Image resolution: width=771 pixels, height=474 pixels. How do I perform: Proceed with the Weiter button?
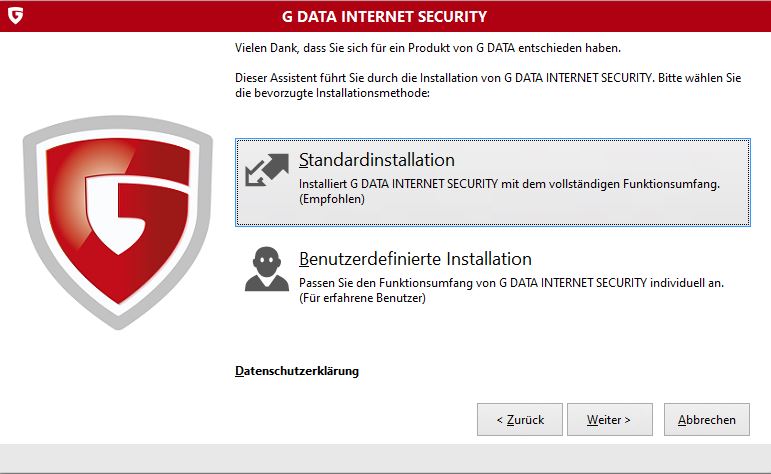click(x=609, y=420)
